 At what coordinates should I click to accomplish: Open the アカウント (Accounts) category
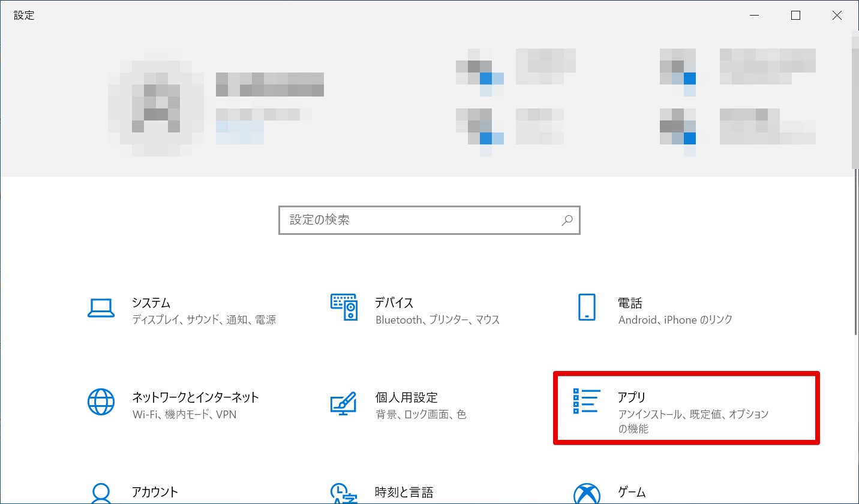(154, 491)
